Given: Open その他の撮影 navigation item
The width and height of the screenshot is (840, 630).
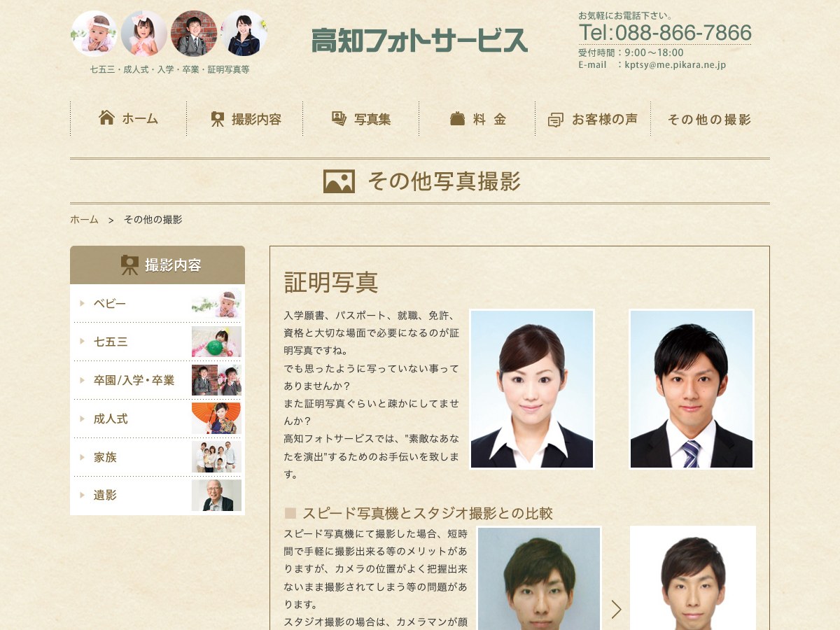Looking at the screenshot, I should (709, 119).
